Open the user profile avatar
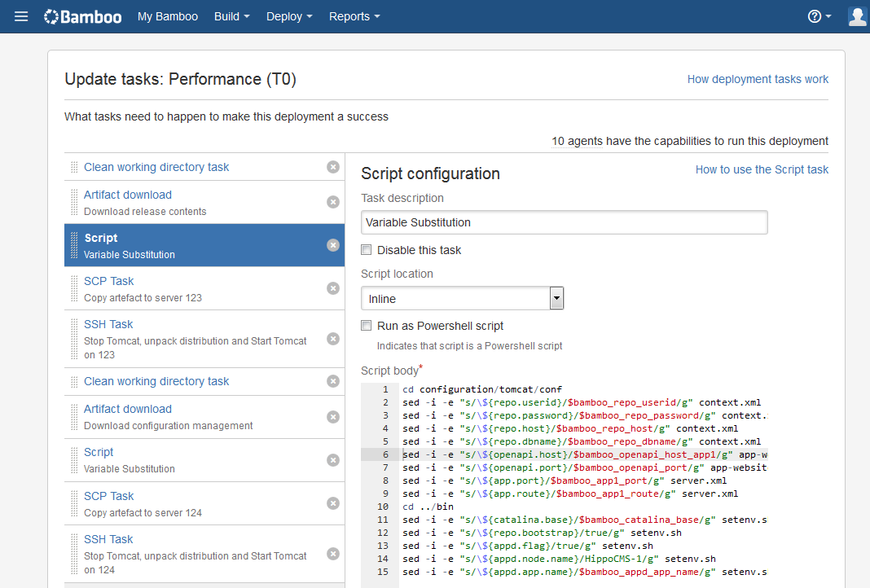The width and height of the screenshot is (870, 588). (x=856, y=15)
